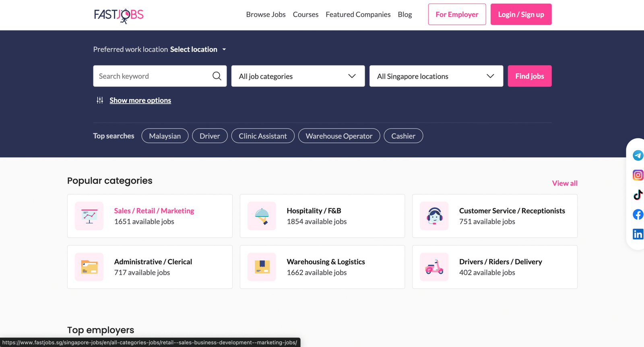Click the Login / Sign up button
Image resolution: width=644 pixels, height=347 pixels.
point(521,14)
